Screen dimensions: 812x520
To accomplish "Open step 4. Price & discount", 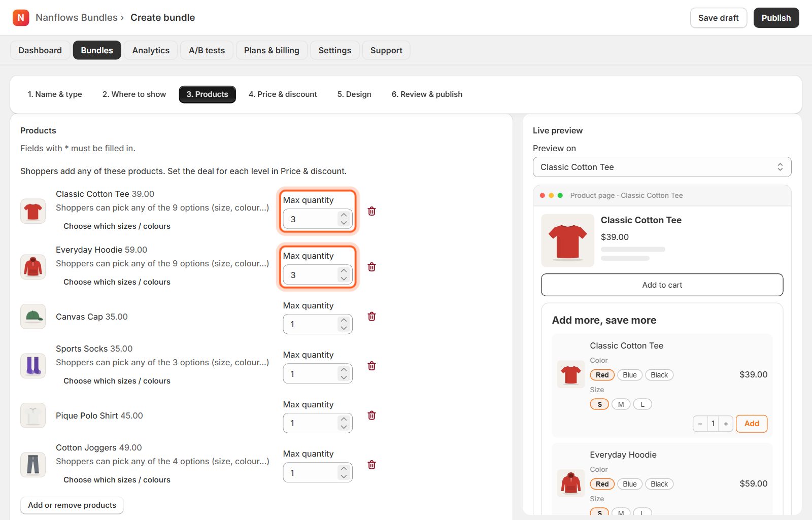I will (283, 94).
